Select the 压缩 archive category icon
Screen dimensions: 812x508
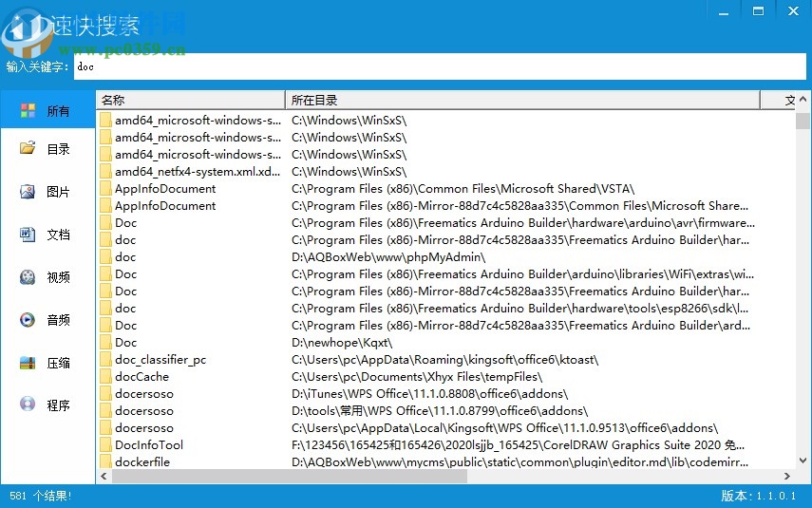pos(28,363)
